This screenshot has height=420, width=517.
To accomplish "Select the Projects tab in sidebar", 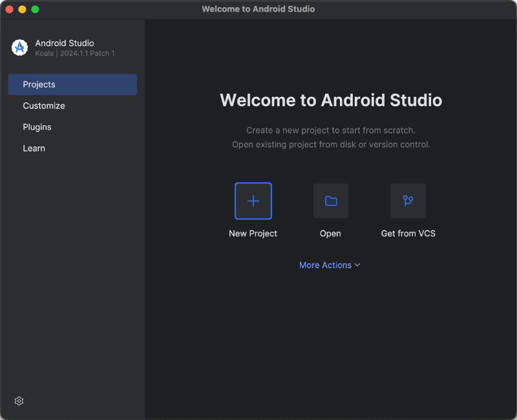I will coord(72,85).
